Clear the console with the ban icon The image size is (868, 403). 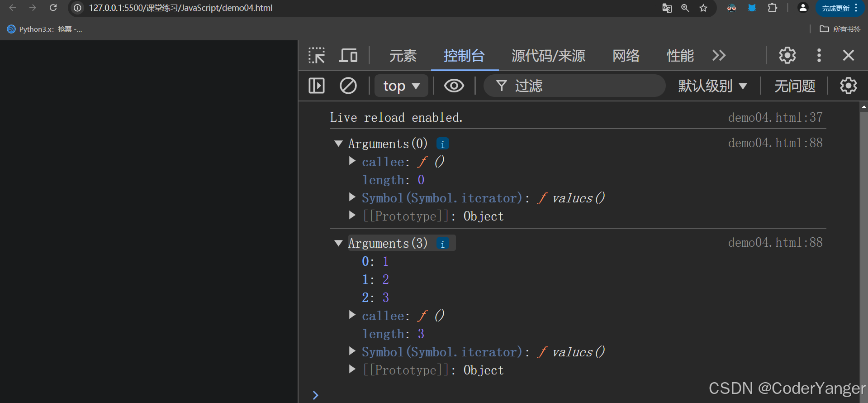point(348,86)
